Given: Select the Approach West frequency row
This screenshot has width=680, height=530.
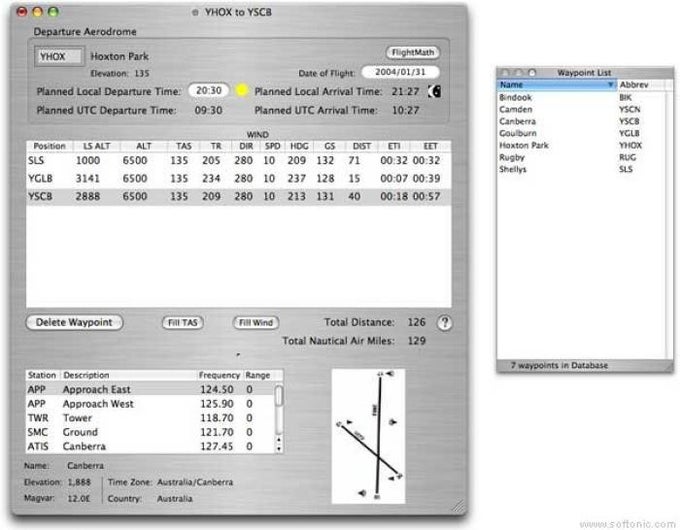Looking at the screenshot, I should [x=150, y=404].
